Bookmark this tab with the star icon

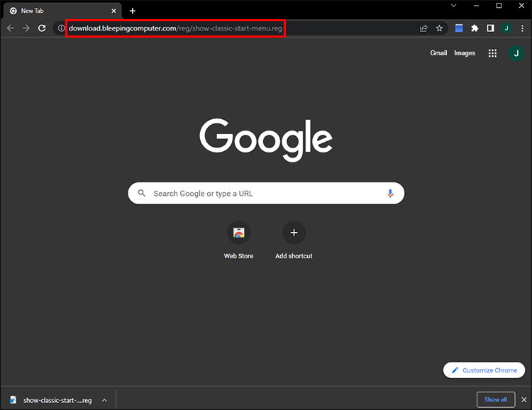[439, 28]
